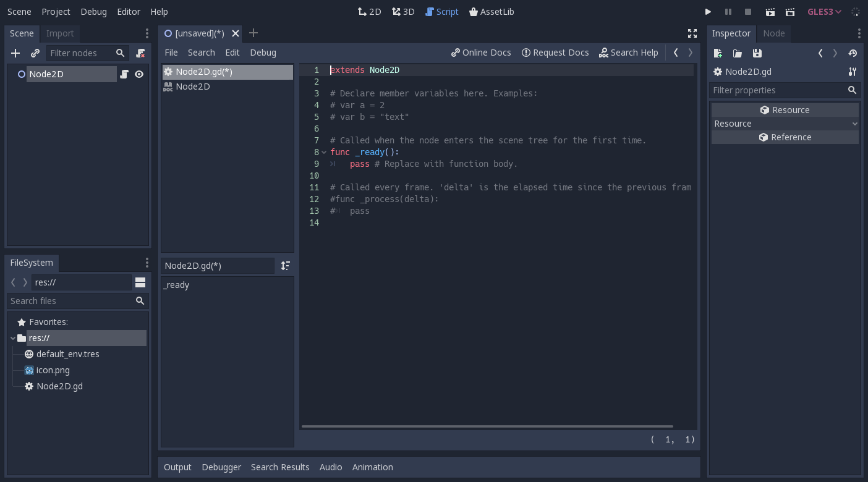
Task: Go to next object in Inspector history
Action: (x=835, y=53)
